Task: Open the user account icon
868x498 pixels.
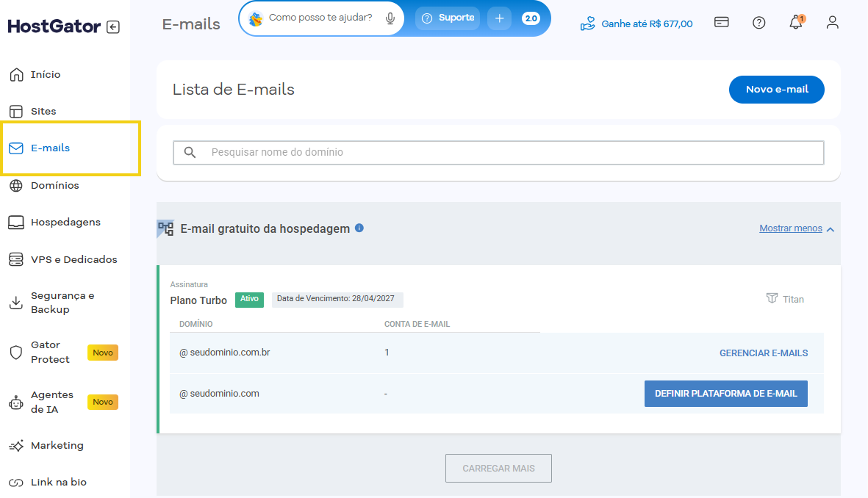Action: pyautogui.click(x=832, y=22)
